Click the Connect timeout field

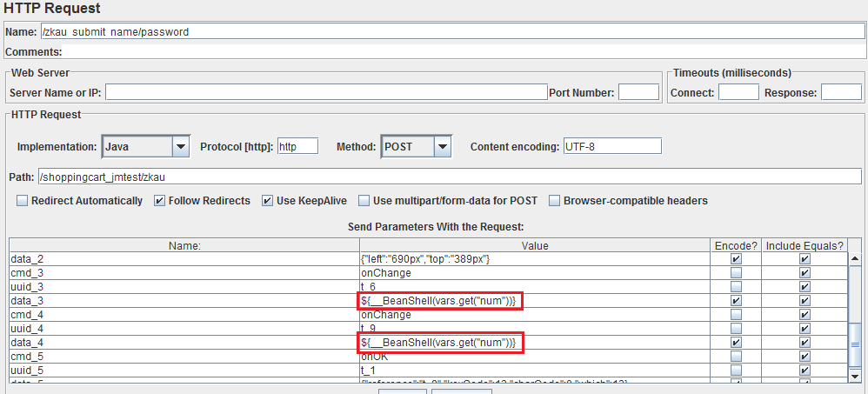(738, 92)
